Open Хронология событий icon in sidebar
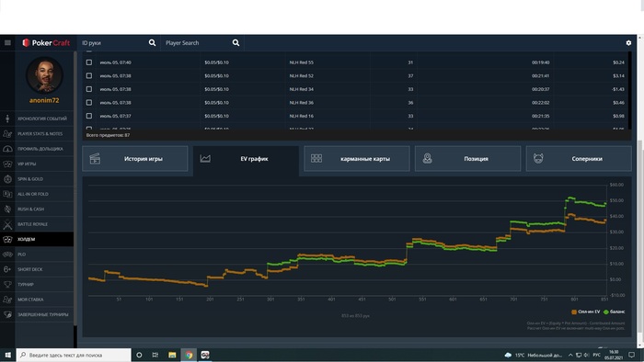The width and height of the screenshot is (644, 362). [x=7, y=119]
